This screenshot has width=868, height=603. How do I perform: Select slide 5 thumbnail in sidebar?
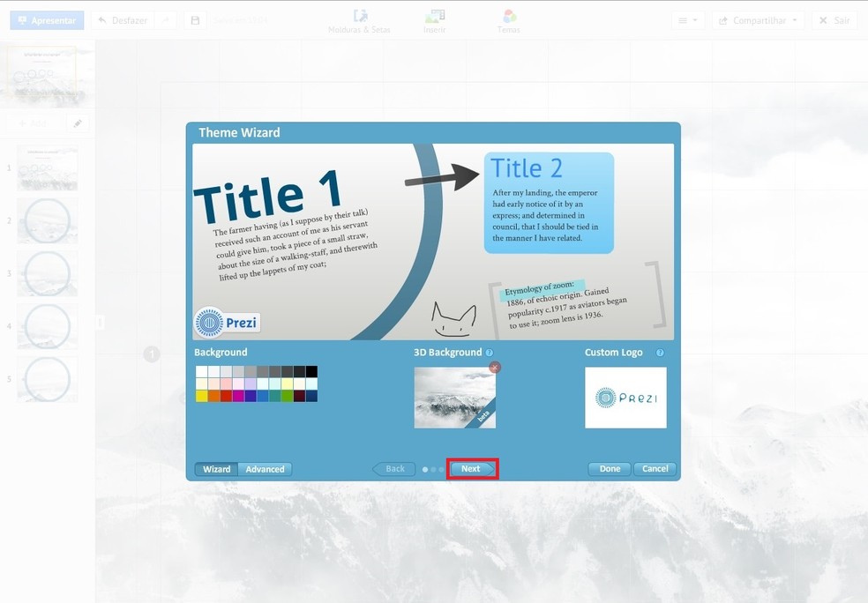point(47,379)
